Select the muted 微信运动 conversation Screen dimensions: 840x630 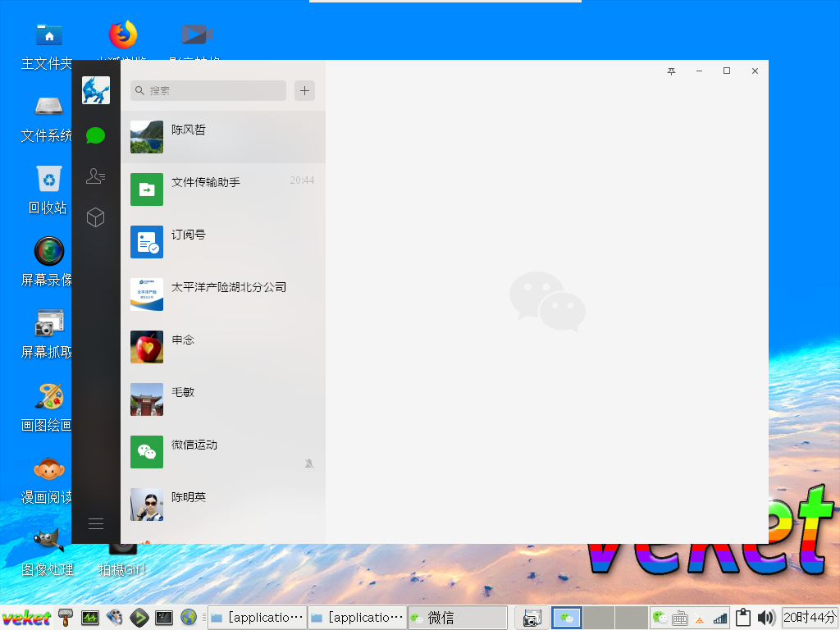(222, 452)
